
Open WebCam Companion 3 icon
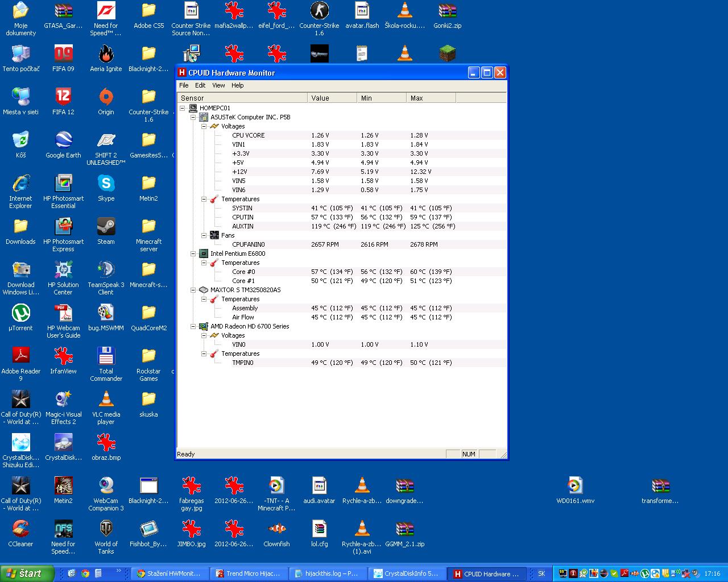coord(106,494)
